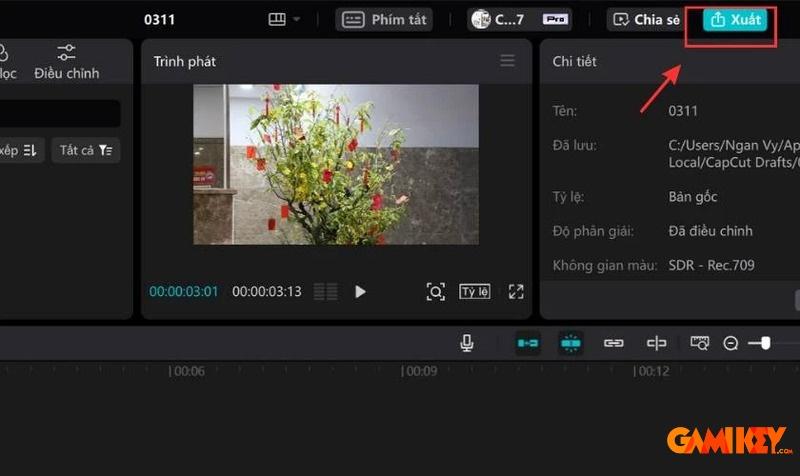
Task: Toggle the main track magnet
Action: pyautogui.click(x=528, y=343)
